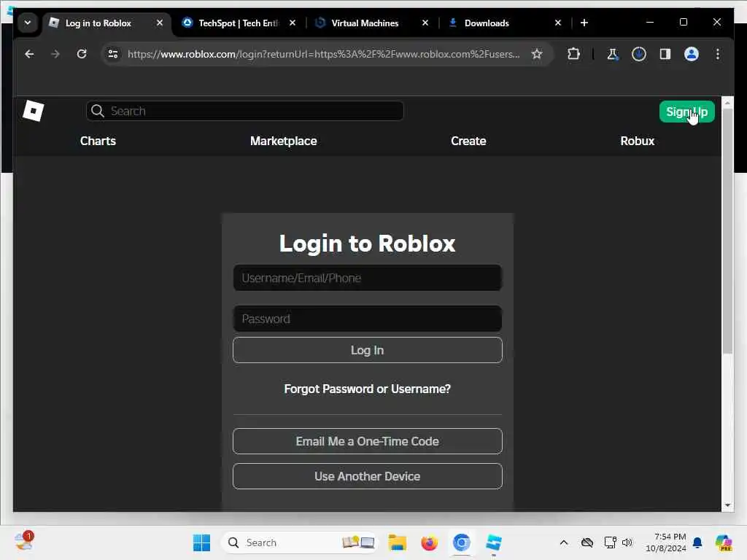Open the notifications bell icon
This screenshot has height=560, width=747.
(697, 542)
